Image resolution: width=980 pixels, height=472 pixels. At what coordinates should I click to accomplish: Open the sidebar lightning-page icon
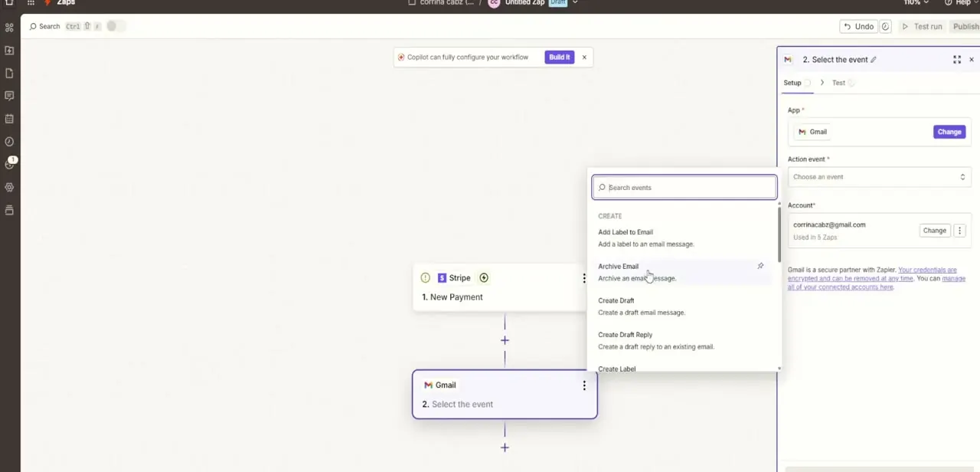pos(9,51)
